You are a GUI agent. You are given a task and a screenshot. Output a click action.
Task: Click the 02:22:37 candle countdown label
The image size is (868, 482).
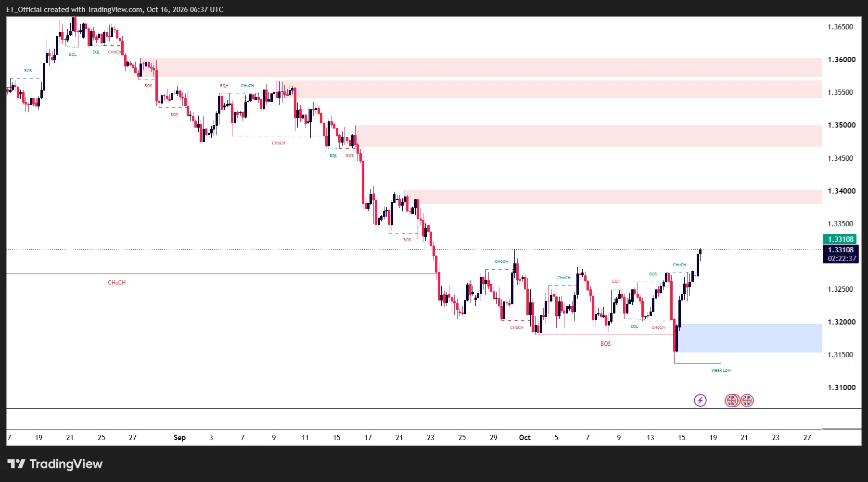coord(842,259)
